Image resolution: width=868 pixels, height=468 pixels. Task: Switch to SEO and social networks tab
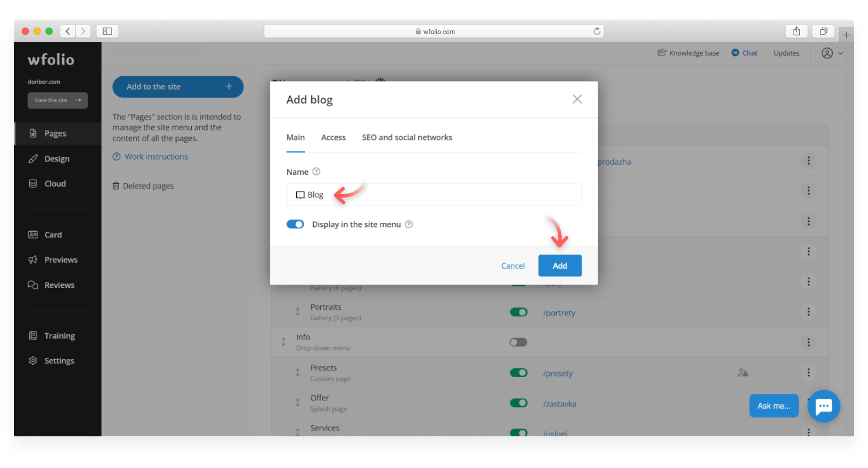pos(407,137)
